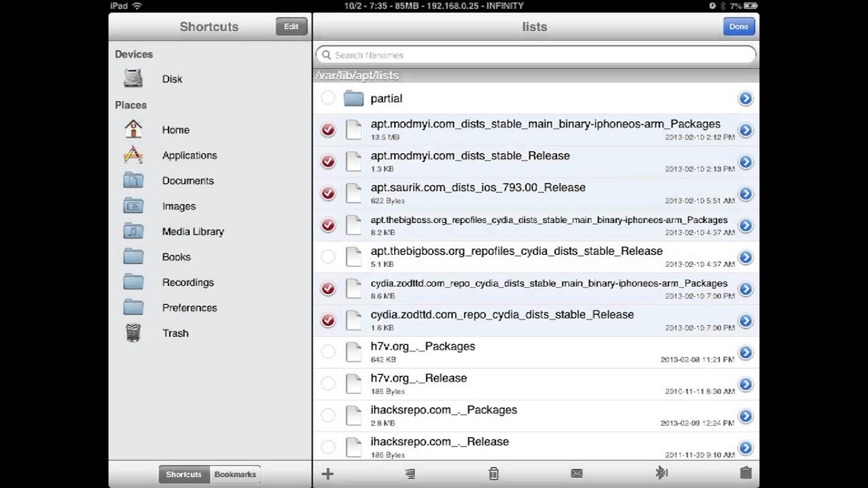
Task: Open the Images folder icon
Action: coord(134,206)
